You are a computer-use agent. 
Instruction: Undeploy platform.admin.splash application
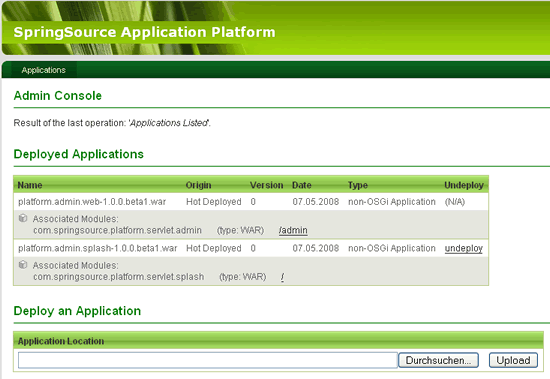click(x=464, y=248)
